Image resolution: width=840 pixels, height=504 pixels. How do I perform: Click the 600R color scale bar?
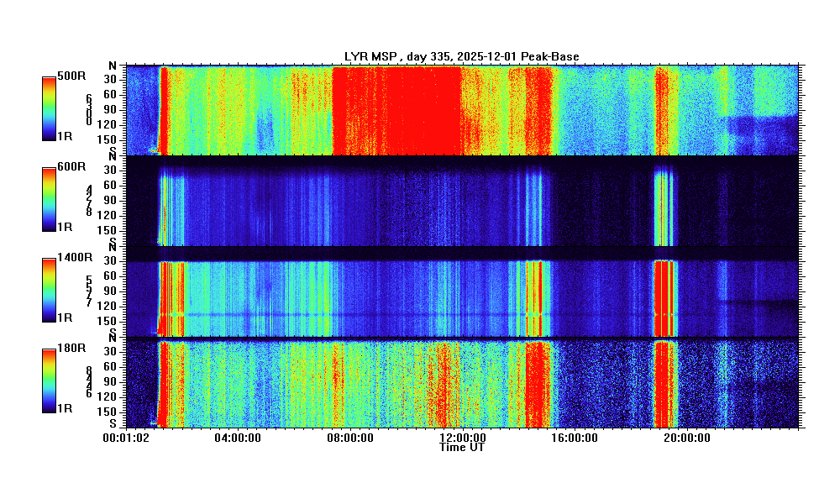[x=50, y=198]
